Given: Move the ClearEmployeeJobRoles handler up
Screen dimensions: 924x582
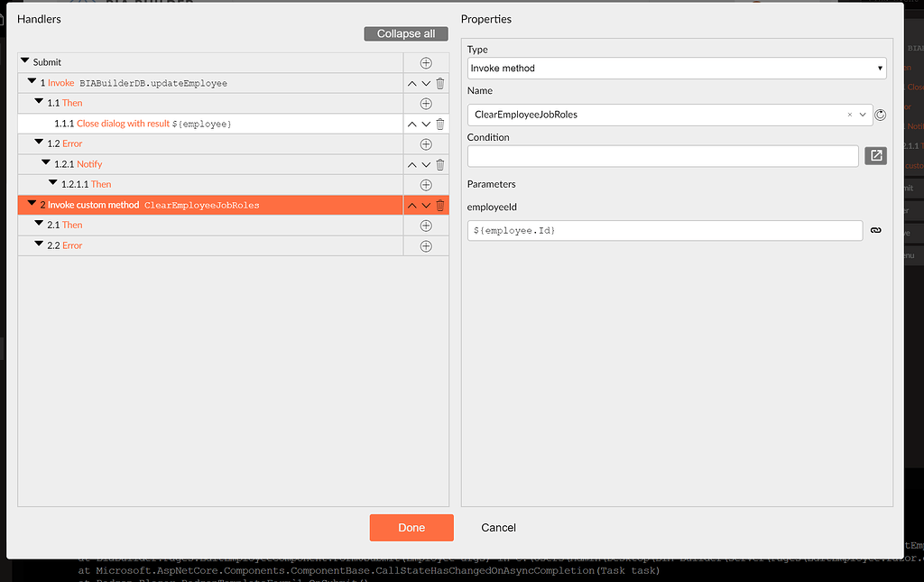Looking at the screenshot, I should (x=411, y=205).
